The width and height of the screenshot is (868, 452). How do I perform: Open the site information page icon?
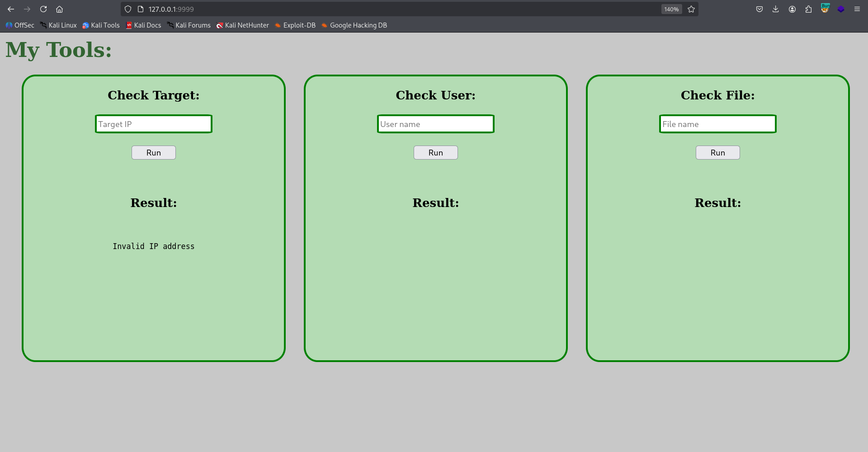coord(140,9)
